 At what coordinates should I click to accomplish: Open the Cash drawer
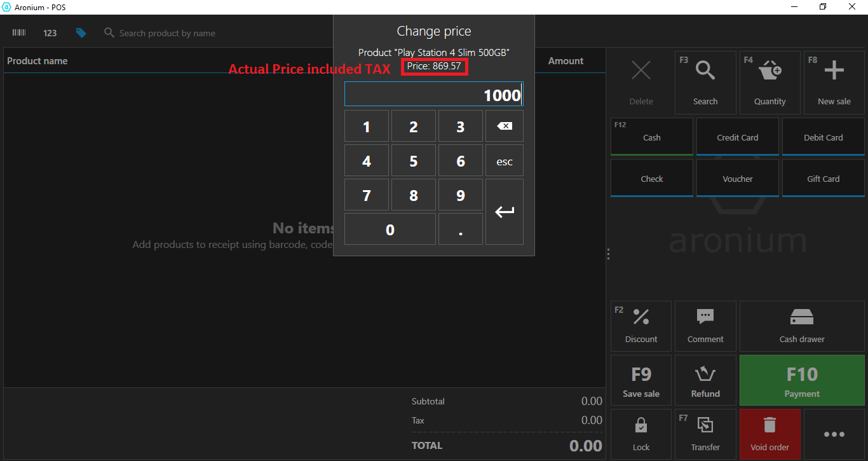802,326
